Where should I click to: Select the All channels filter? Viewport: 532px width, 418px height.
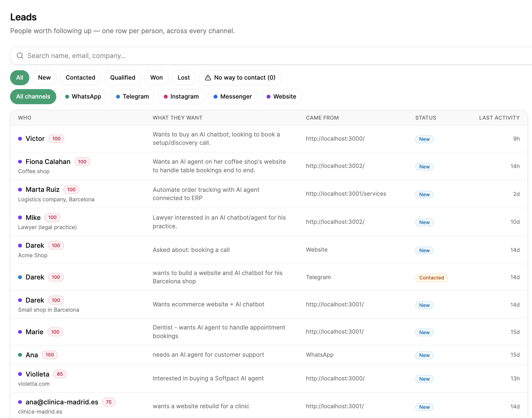(33, 97)
